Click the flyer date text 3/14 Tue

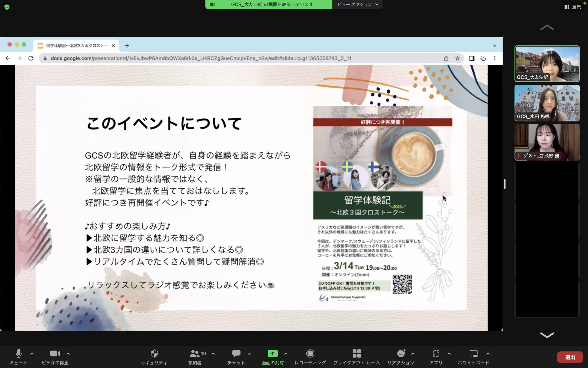(349, 266)
